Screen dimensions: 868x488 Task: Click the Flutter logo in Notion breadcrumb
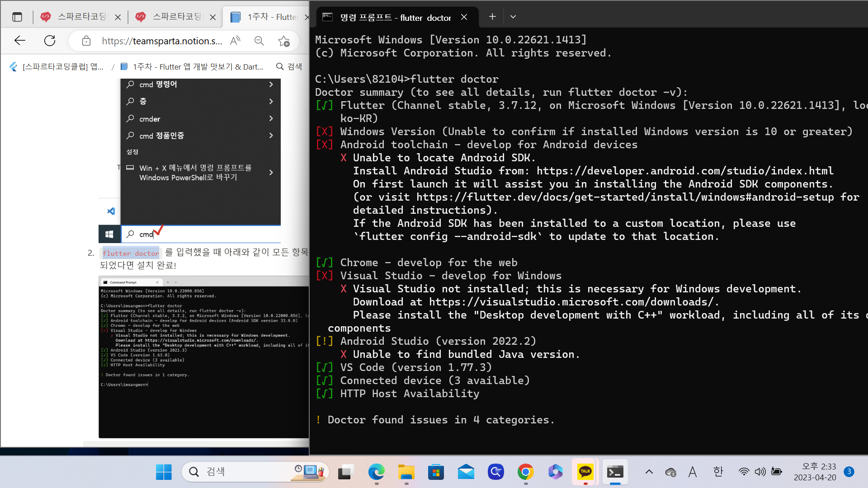coord(13,67)
